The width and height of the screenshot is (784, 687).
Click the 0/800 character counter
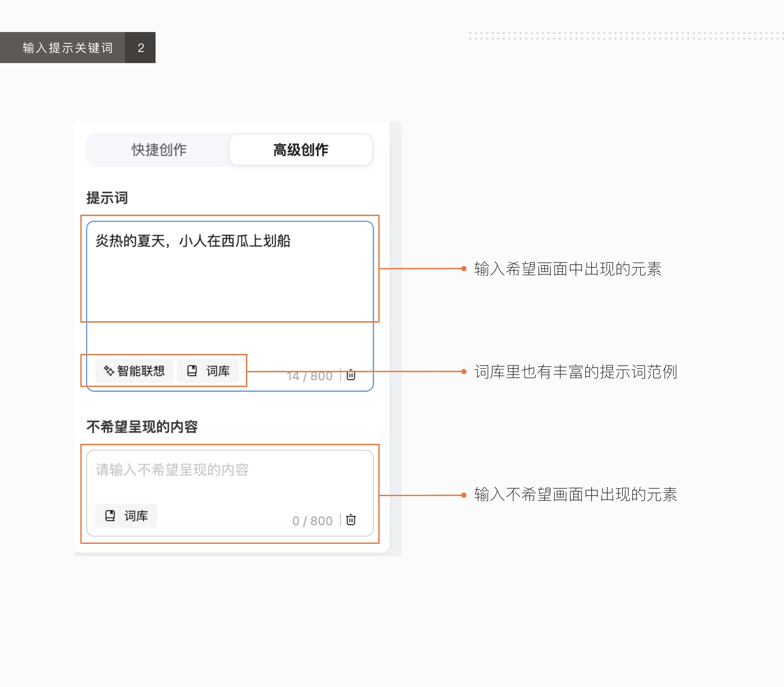coord(313,520)
